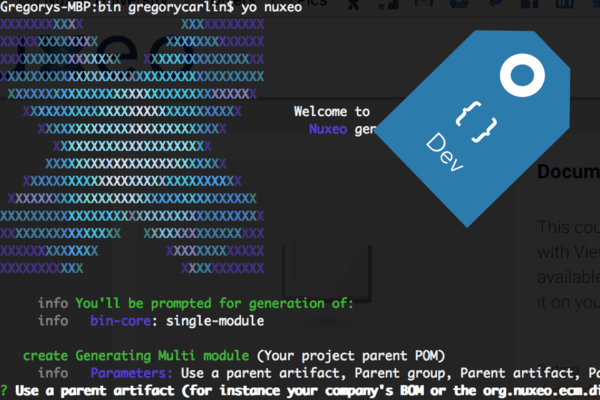Image resolution: width=600 pixels, height=400 pixels.
Task: Click the 'Generating Multi module' text
Action: (162, 356)
